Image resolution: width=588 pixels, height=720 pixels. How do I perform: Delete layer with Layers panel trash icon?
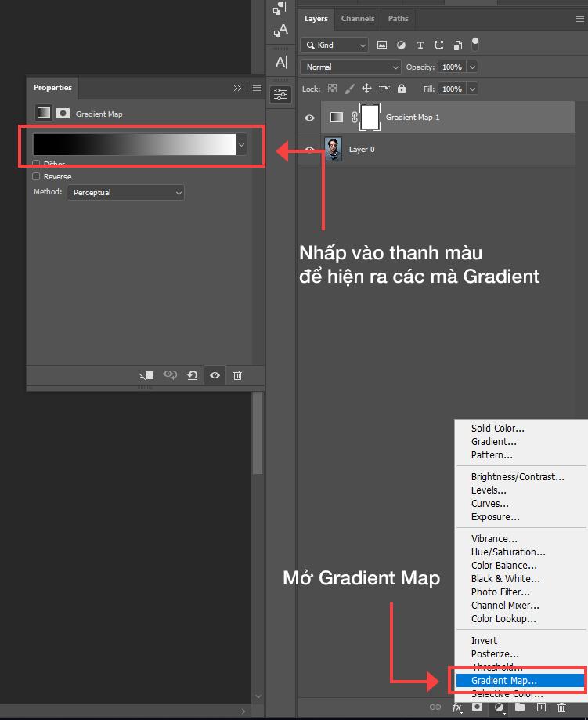[x=561, y=707]
